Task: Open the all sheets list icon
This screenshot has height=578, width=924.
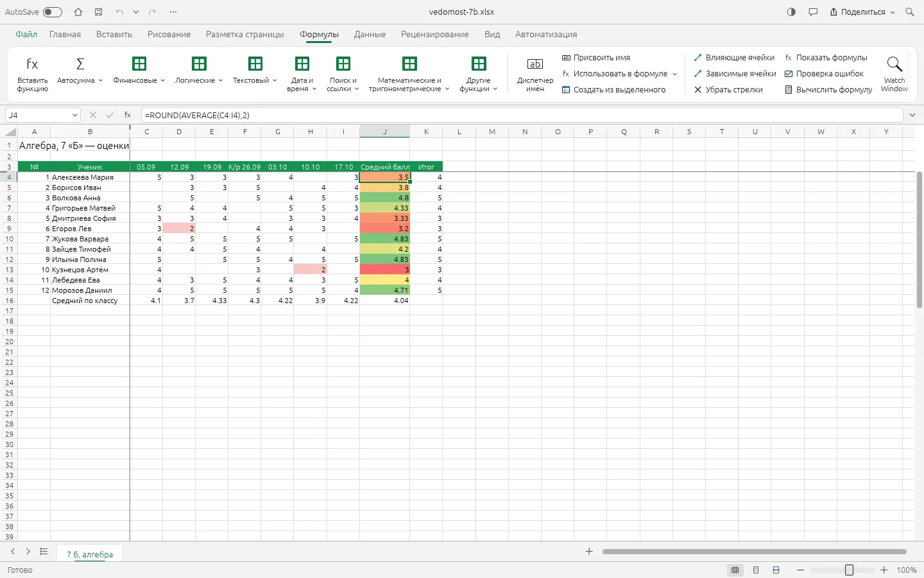Action: tap(44, 552)
